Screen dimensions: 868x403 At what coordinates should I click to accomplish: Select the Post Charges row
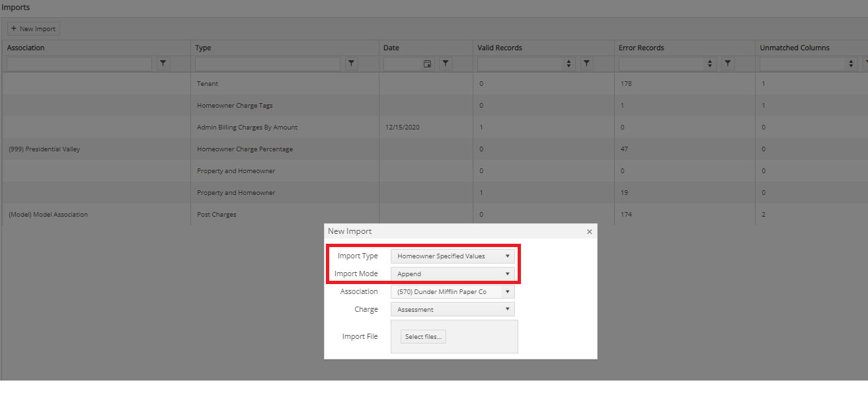click(x=434, y=215)
